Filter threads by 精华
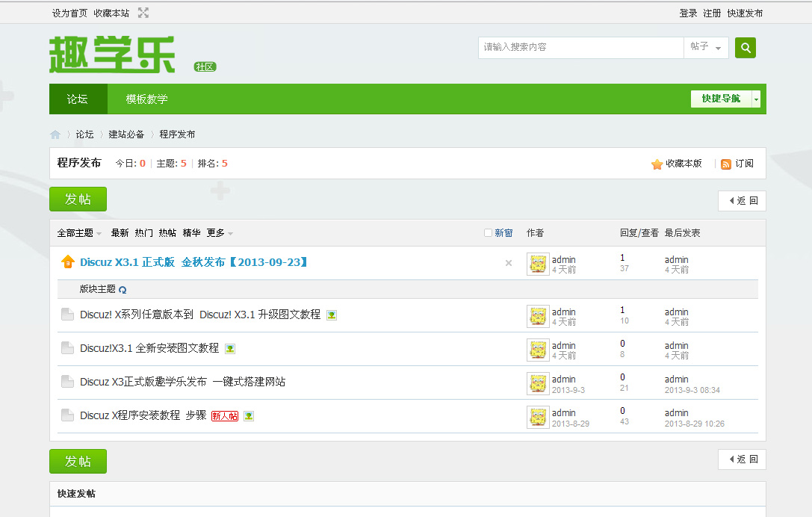Screen dimensions: 812x517 tap(191, 233)
